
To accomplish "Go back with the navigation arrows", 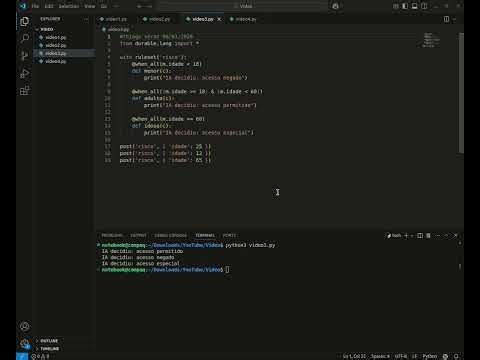I will pos(140,6).
